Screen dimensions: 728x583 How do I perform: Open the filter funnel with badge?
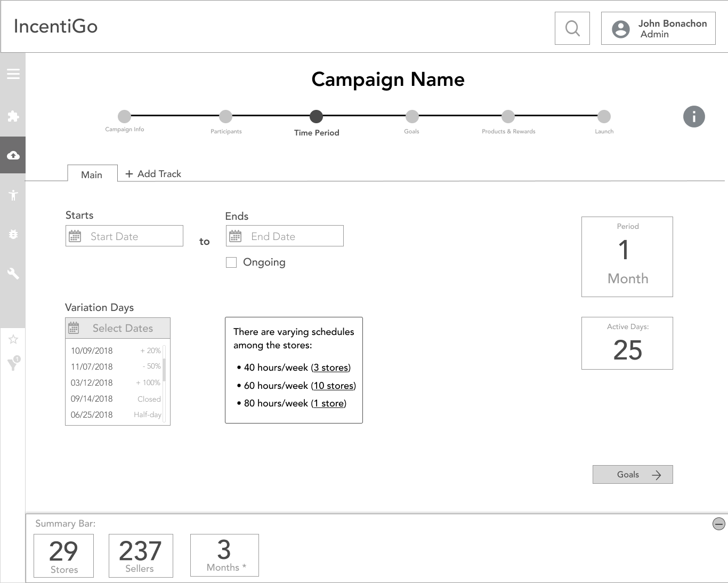pos(13,364)
